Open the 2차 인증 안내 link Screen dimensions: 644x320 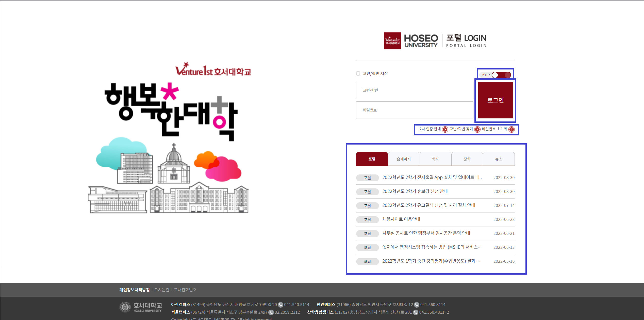(x=430, y=129)
